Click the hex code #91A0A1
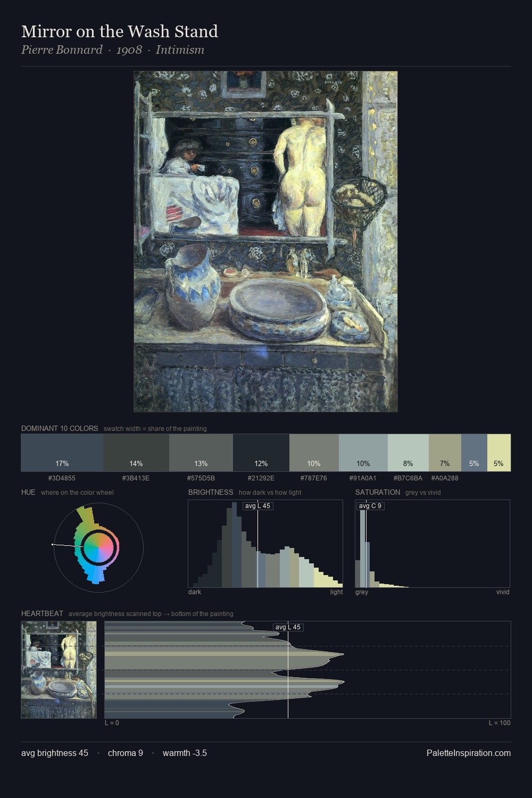532x798 pixels. [x=363, y=478]
